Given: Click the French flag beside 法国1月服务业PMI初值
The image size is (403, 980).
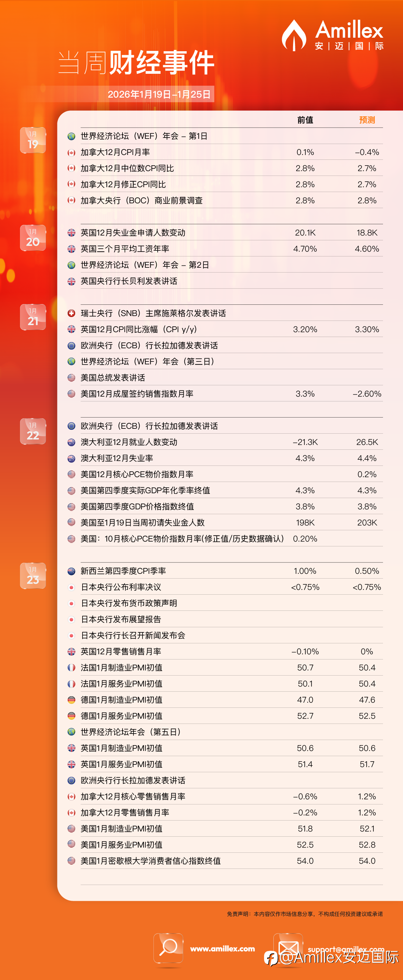Looking at the screenshot, I should pos(71,684).
